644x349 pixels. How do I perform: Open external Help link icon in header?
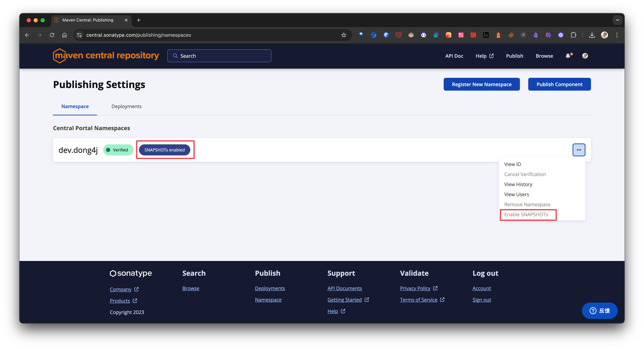pos(491,56)
